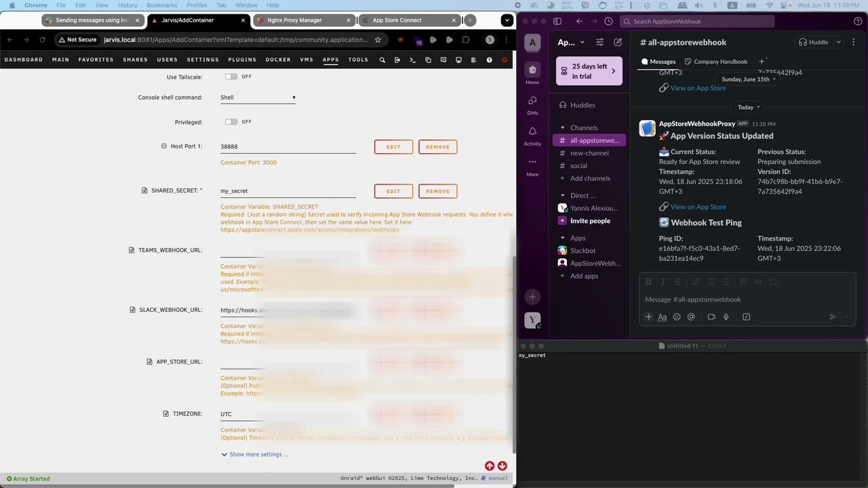Click Unraid help question mark icon

point(489,60)
